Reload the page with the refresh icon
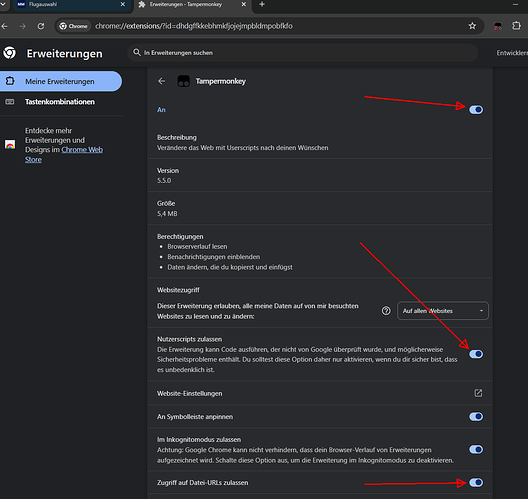The width and height of the screenshot is (528, 499). pyautogui.click(x=41, y=26)
